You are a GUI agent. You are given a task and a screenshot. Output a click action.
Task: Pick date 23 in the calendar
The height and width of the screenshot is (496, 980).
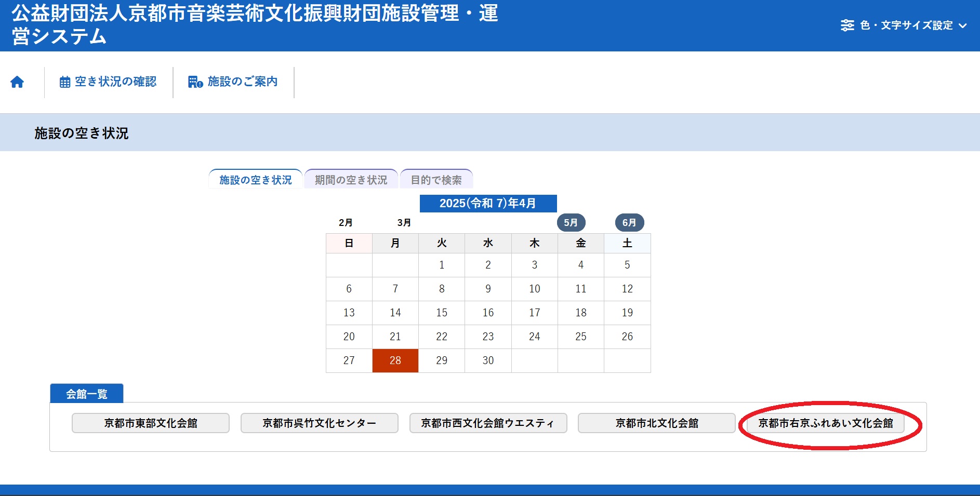coord(488,337)
